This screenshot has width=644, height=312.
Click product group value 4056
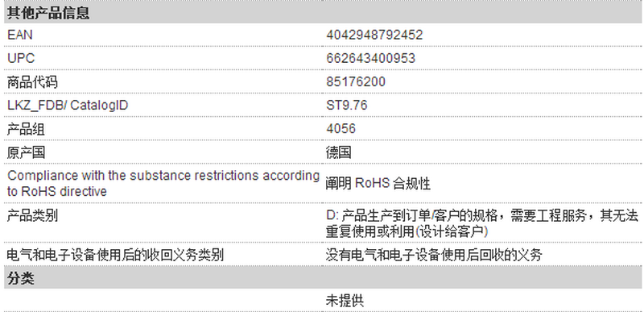pos(341,129)
